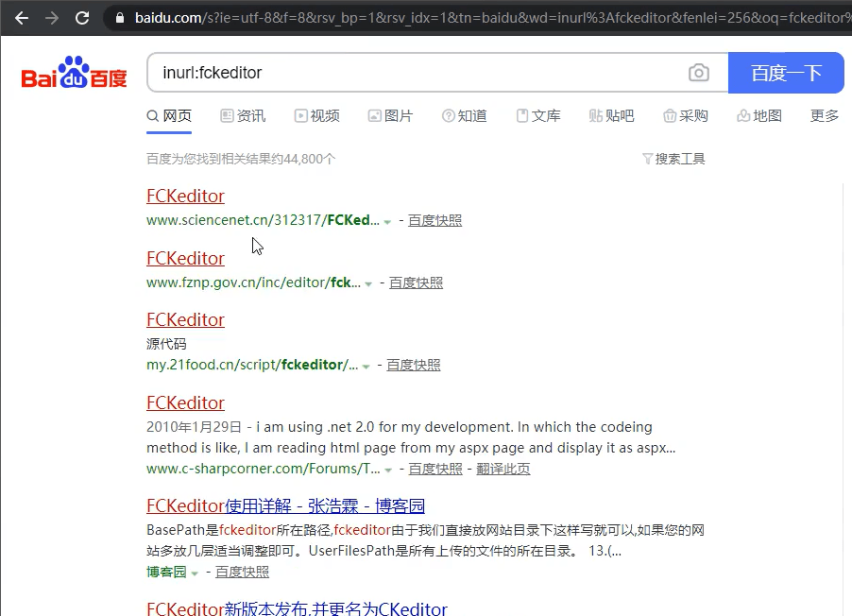Open the 知道 tab
852x616 pixels.
465,116
